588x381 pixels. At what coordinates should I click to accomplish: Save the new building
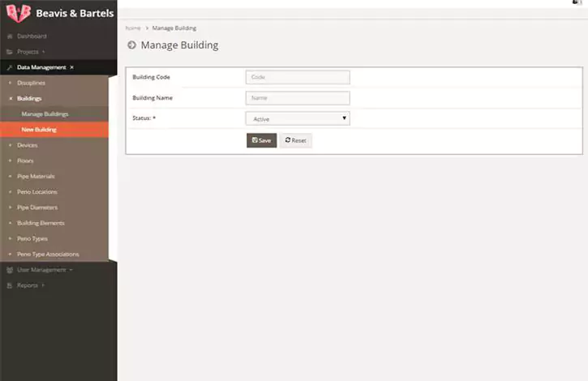click(x=261, y=140)
